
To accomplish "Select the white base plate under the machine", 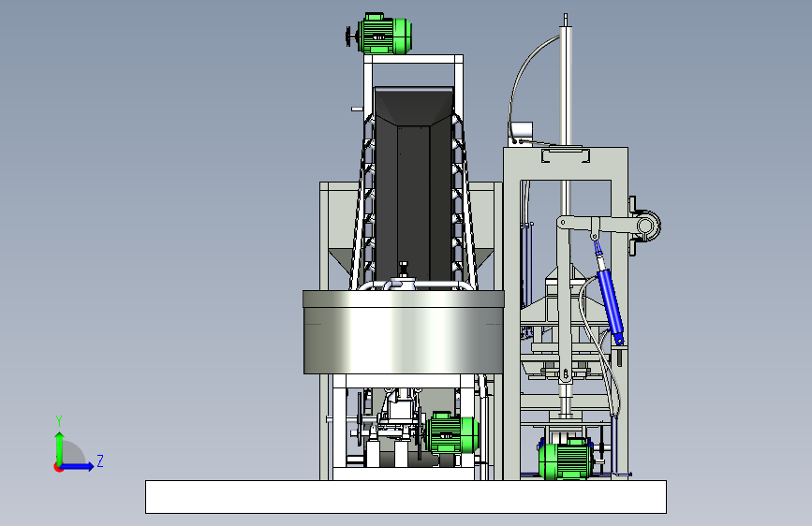I will (x=406, y=497).
